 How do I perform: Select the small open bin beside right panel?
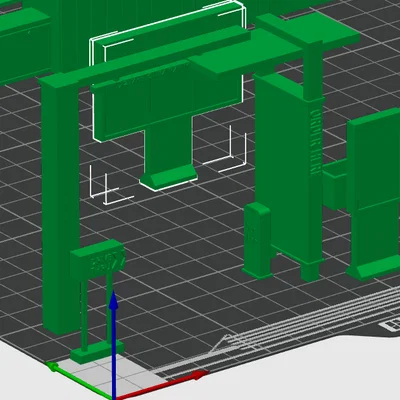(x=335, y=184)
